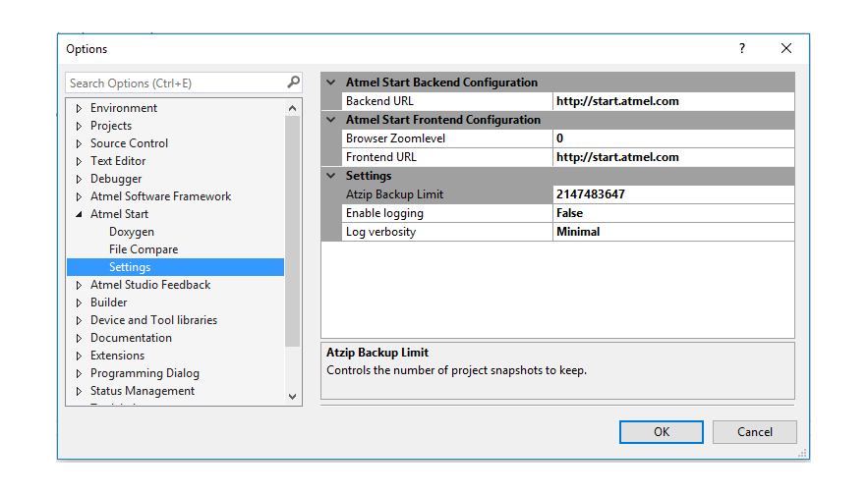Collapse Atmel Start Frontend Configuration section

pyautogui.click(x=330, y=120)
